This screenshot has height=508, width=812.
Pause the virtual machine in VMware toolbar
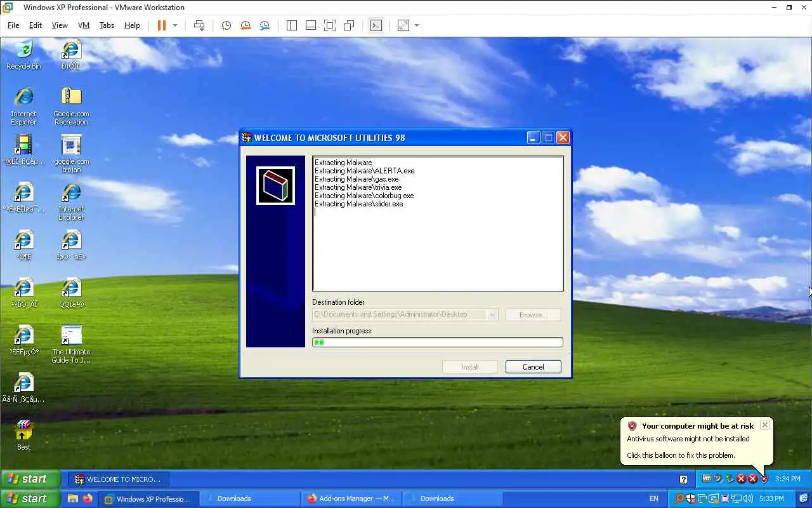click(161, 25)
